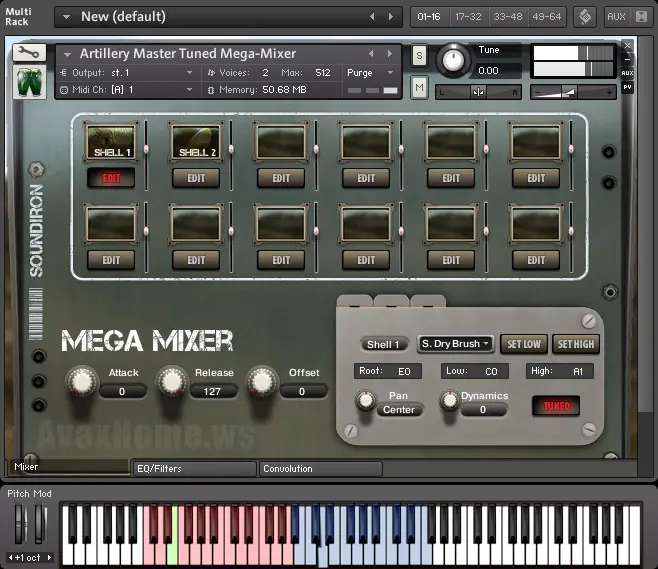Click the Low C0 field
This screenshot has width=658, height=569.
pos(474,371)
